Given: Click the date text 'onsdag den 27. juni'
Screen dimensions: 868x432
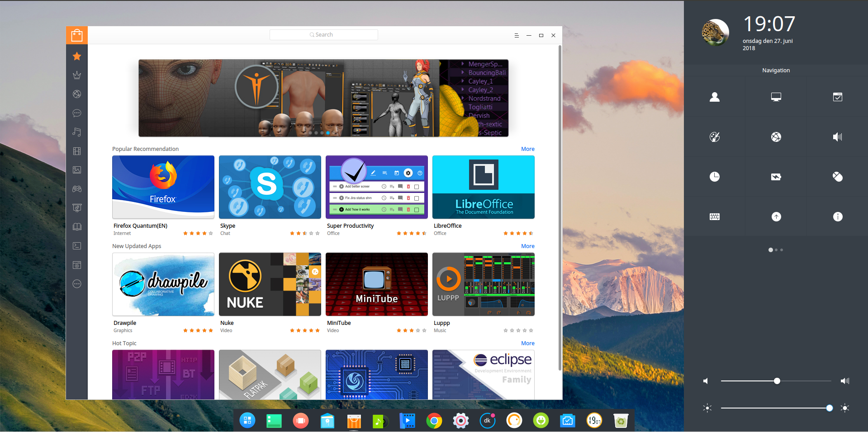Looking at the screenshot, I should tap(768, 41).
